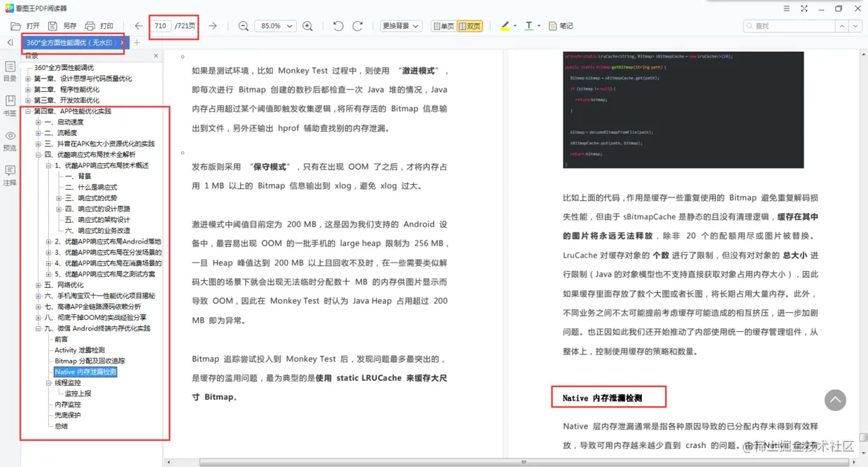Go to Bitmap 分配及回收追踪 entry

(90, 361)
